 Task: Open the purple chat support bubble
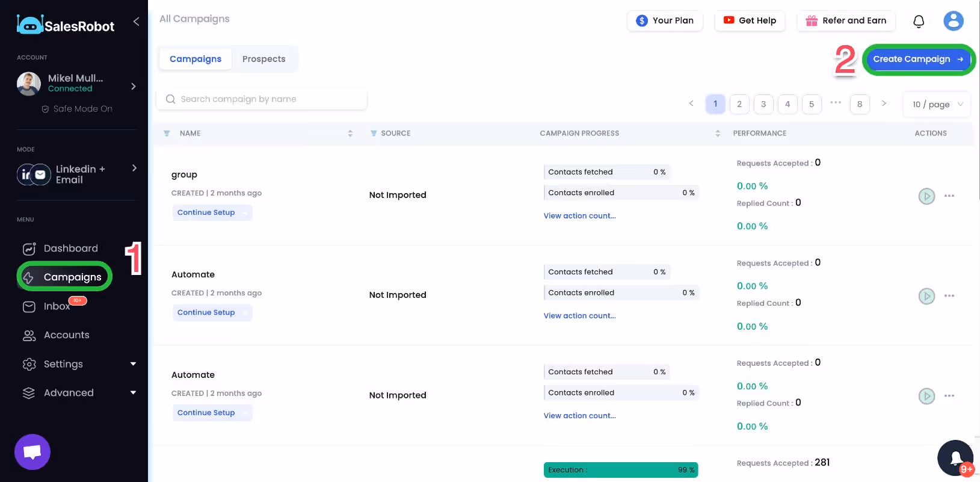(32, 452)
